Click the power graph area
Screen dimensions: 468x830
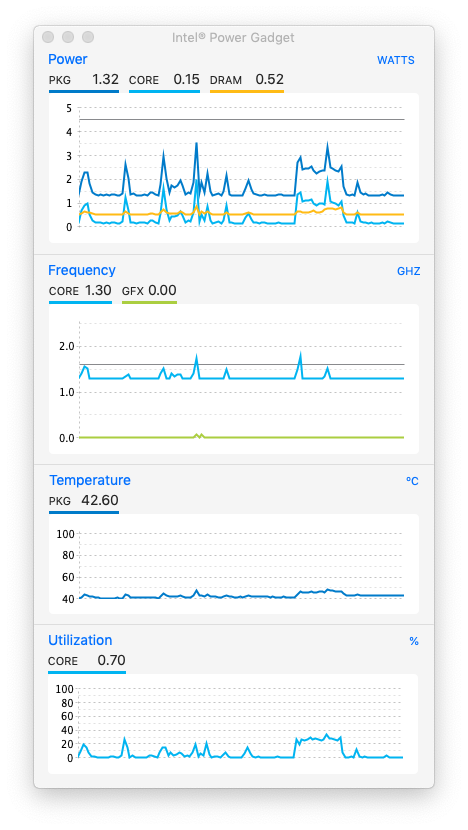pos(233,168)
